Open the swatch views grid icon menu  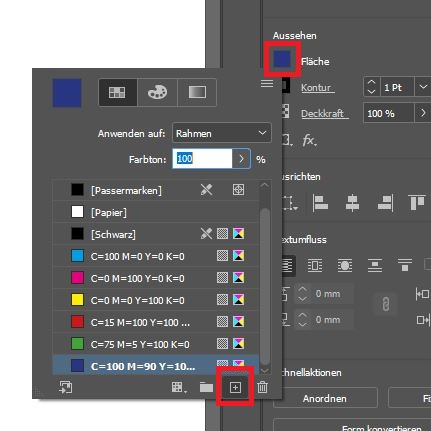coord(179,387)
